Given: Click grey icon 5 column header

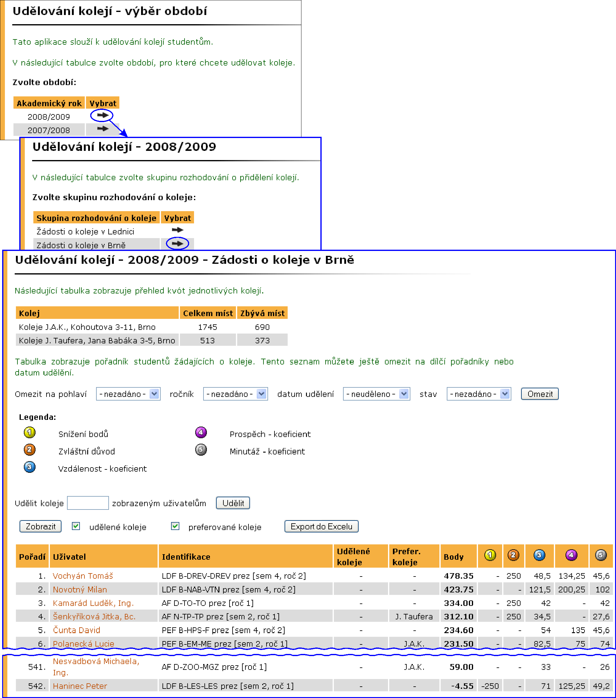Looking at the screenshot, I should (x=601, y=555).
